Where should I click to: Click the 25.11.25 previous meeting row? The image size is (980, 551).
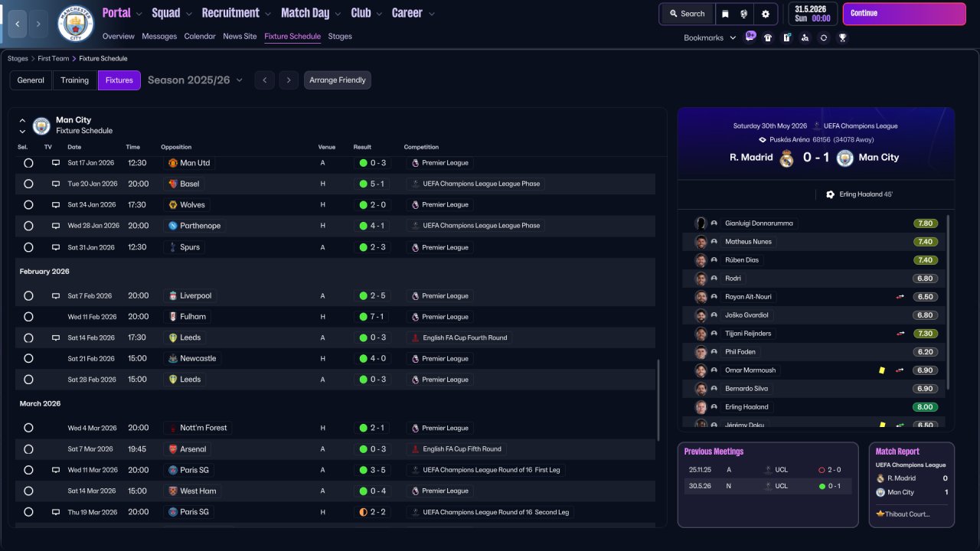point(767,470)
